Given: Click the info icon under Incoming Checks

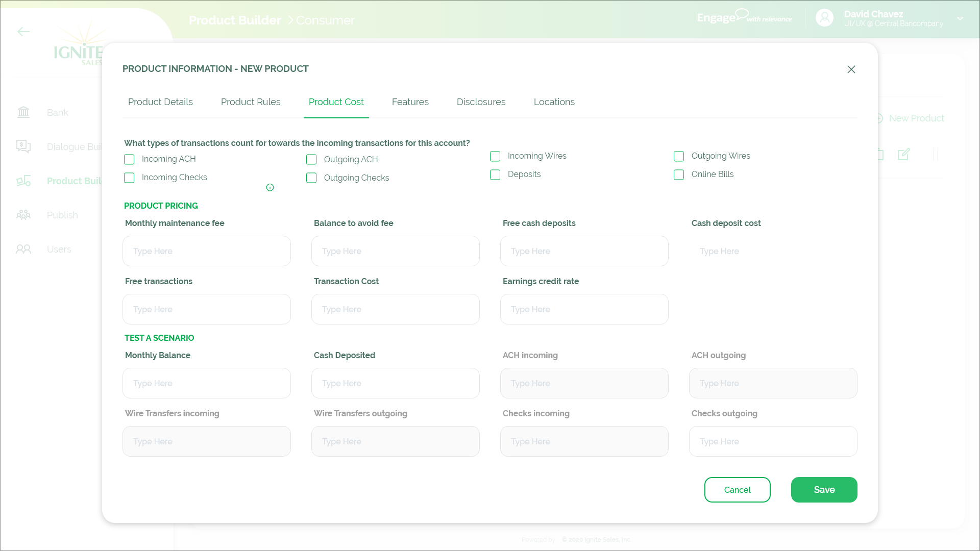Looking at the screenshot, I should tap(270, 187).
